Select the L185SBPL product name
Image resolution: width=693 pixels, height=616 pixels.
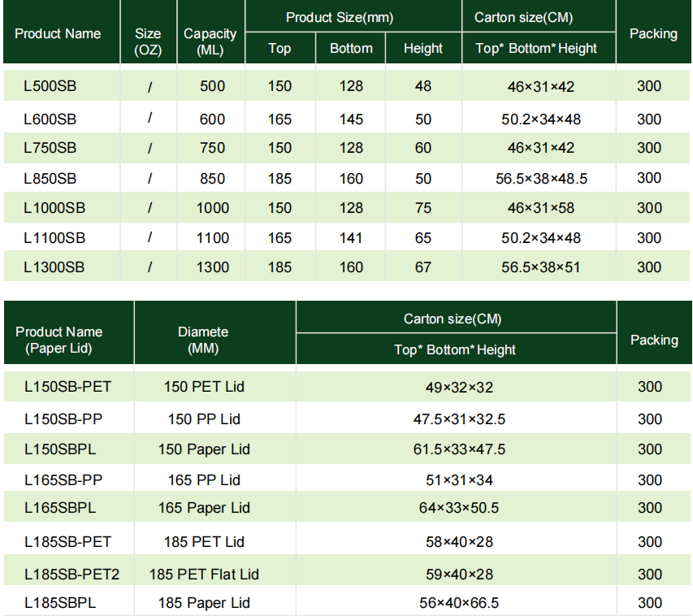(60, 603)
